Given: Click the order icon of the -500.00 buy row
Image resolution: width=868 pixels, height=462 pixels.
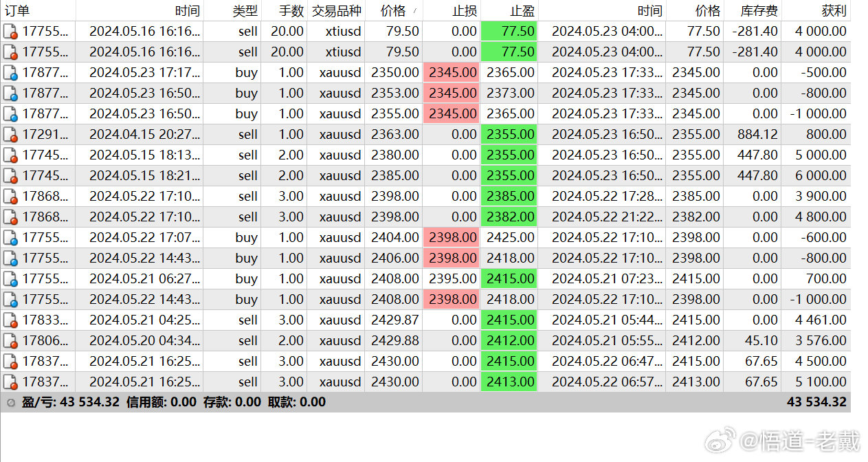Looking at the screenshot, I should click(x=10, y=73).
